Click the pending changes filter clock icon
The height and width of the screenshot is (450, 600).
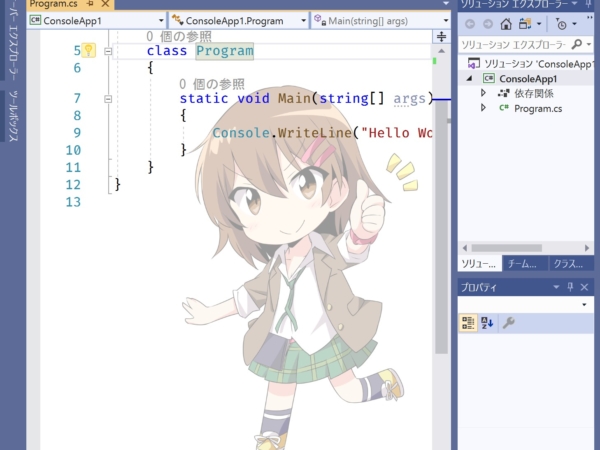coord(561,24)
